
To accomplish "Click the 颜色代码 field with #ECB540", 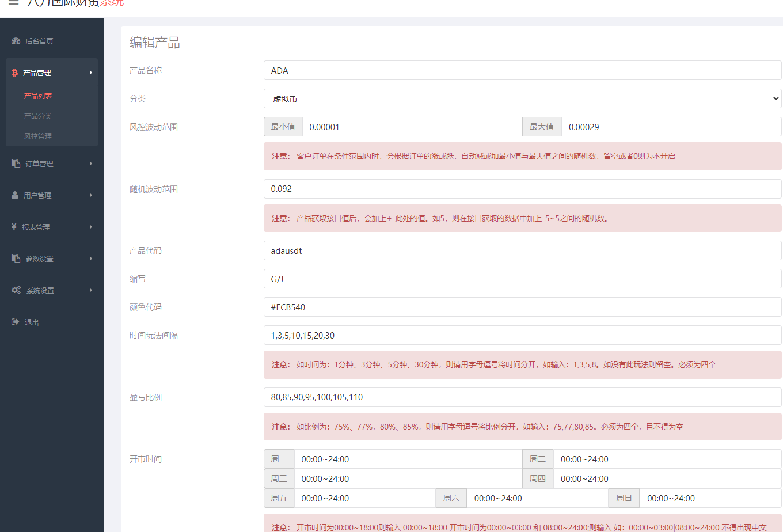I will tap(522, 307).
